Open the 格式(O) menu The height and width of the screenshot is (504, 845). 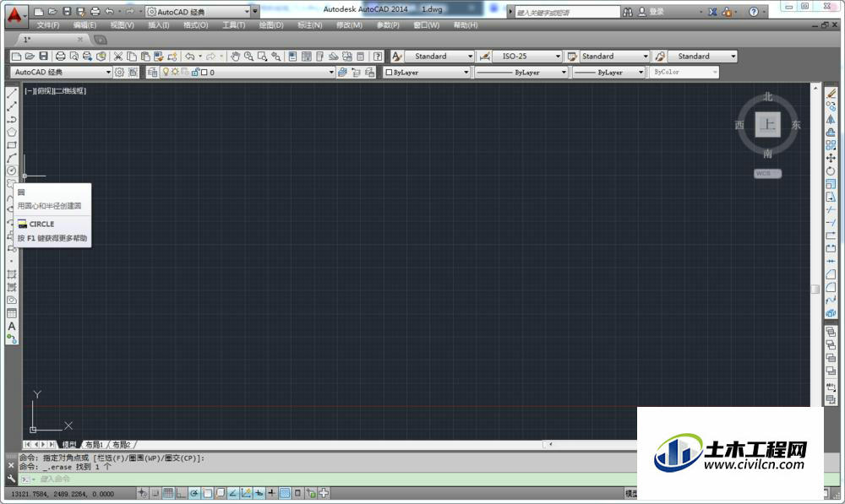coord(195,25)
